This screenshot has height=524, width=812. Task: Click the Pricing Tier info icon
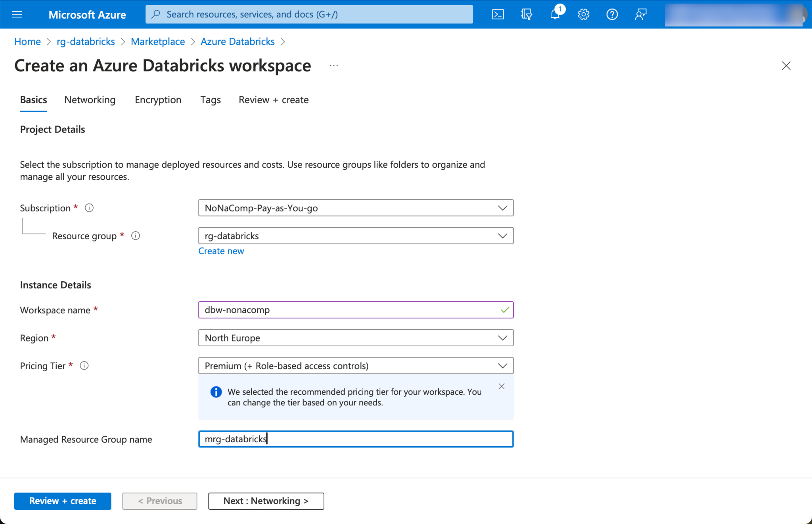coord(84,366)
